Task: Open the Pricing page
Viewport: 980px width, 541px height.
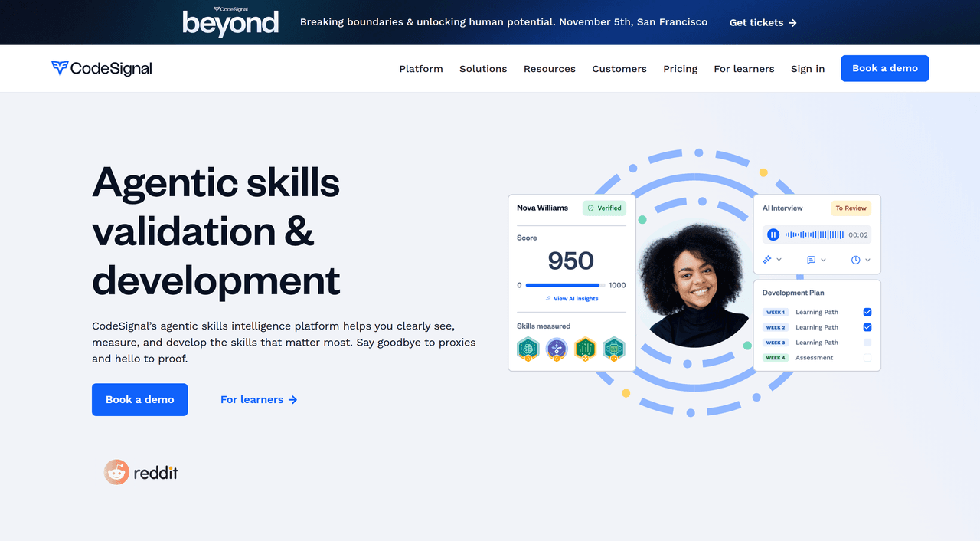Action: click(681, 69)
